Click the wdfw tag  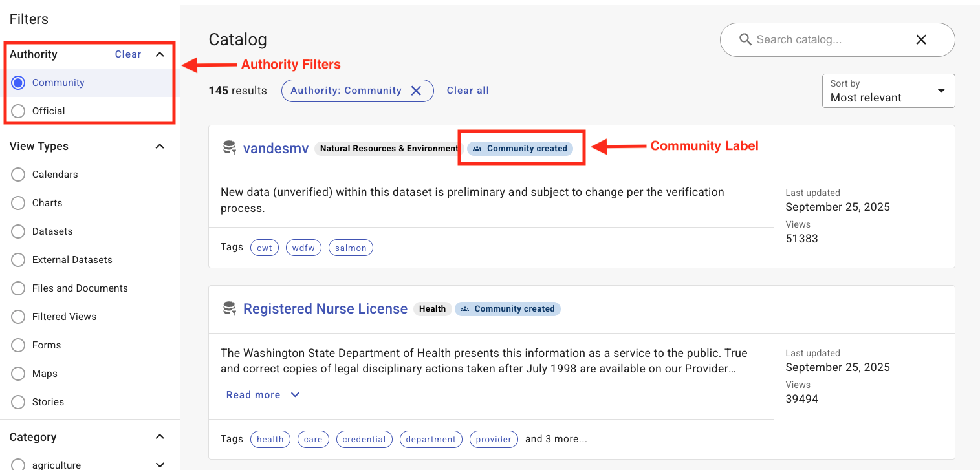point(303,248)
